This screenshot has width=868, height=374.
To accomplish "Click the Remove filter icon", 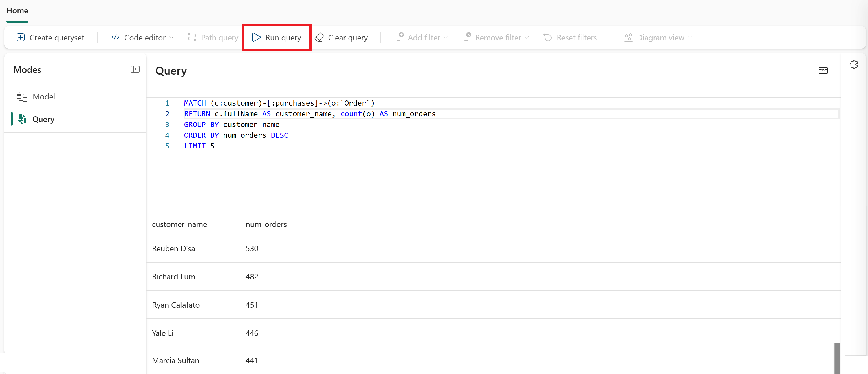I will pos(467,37).
